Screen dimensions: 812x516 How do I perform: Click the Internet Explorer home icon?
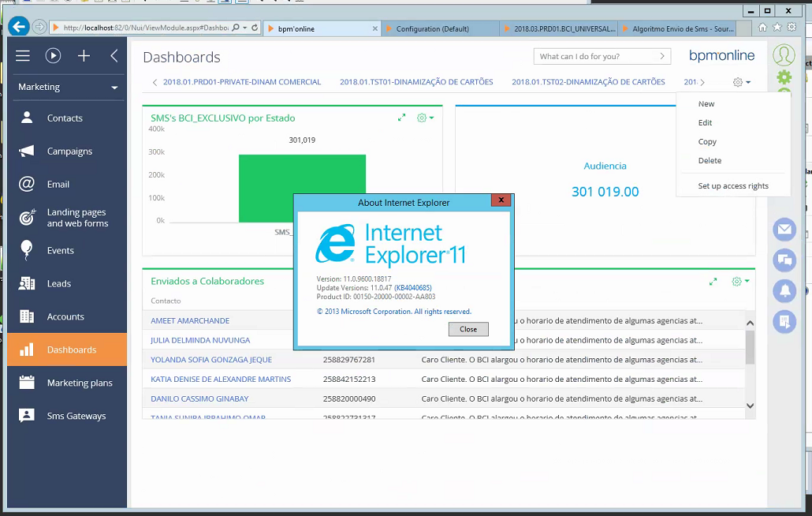click(x=762, y=28)
